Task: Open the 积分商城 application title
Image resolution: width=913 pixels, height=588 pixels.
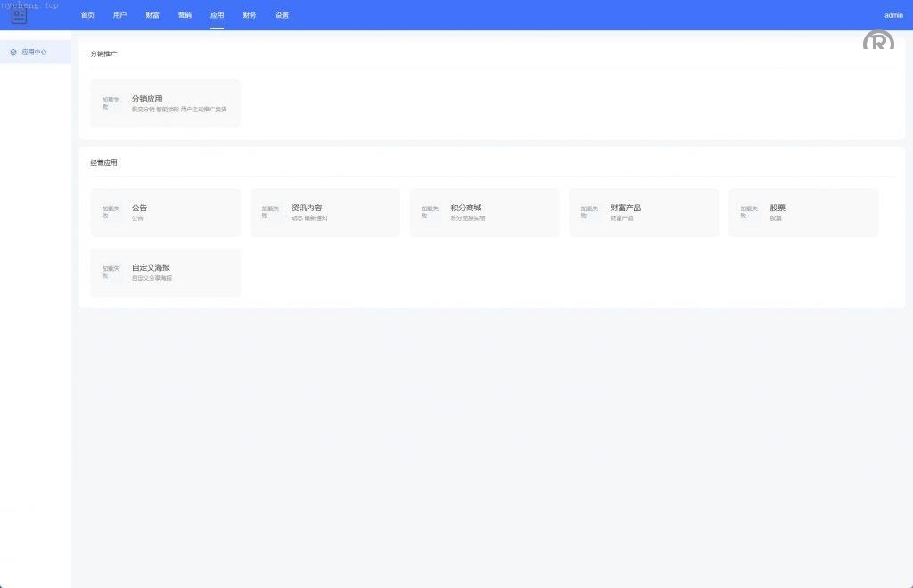Action: pyautogui.click(x=465, y=208)
